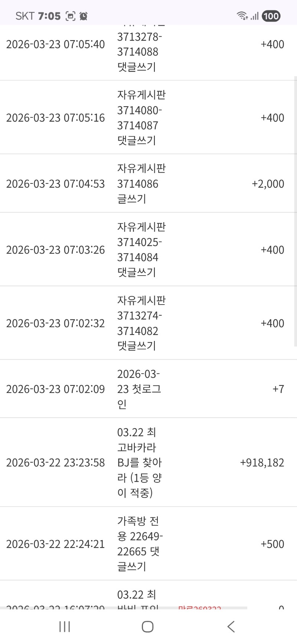
Task: Tap the 2026-03-23 07:03:26 timestamp
Action: coord(56,250)
